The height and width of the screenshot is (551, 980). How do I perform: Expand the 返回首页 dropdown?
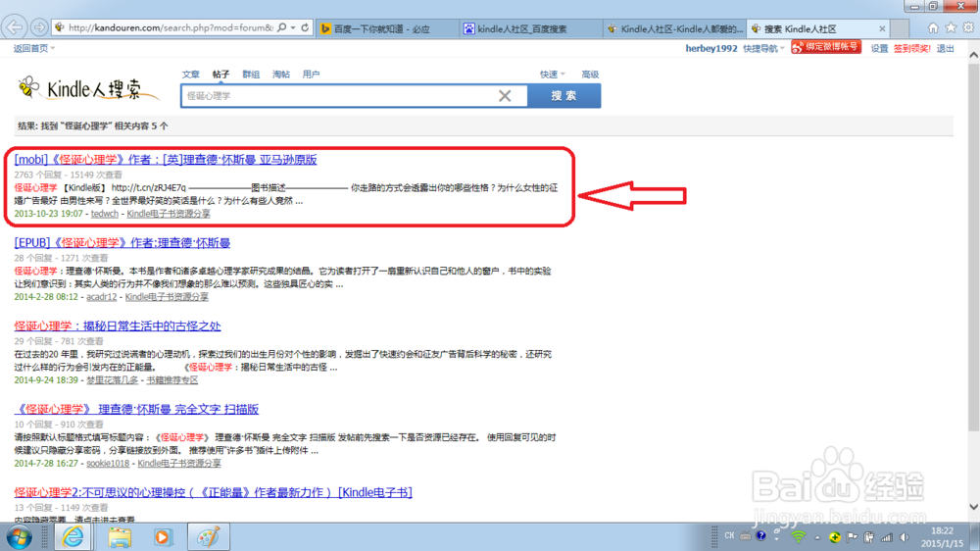[34, 48]
